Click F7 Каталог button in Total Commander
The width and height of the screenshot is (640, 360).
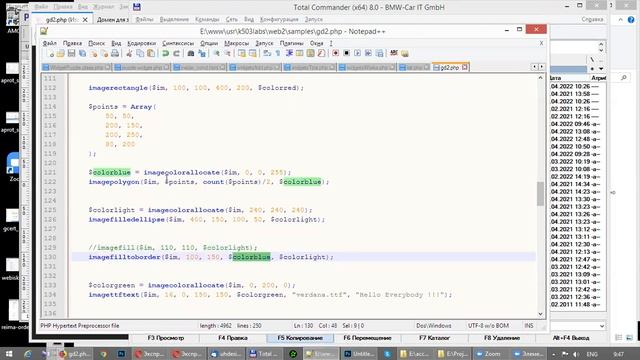point(434,338)
